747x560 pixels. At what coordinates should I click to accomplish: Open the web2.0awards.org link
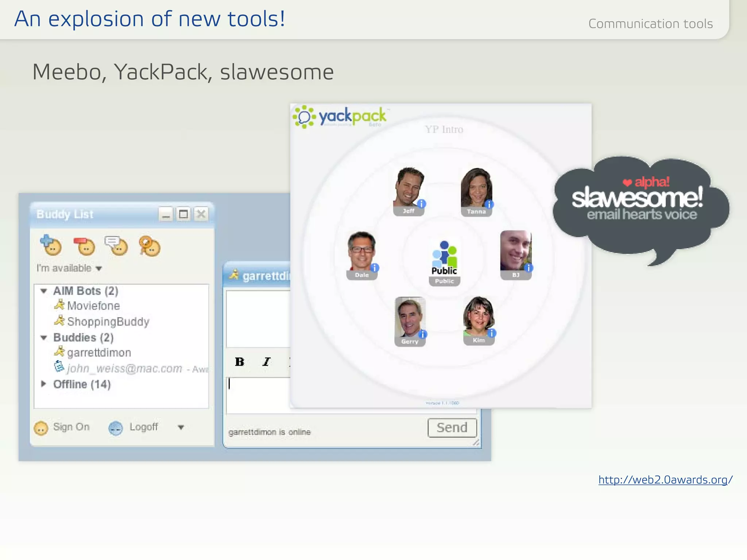665,480
